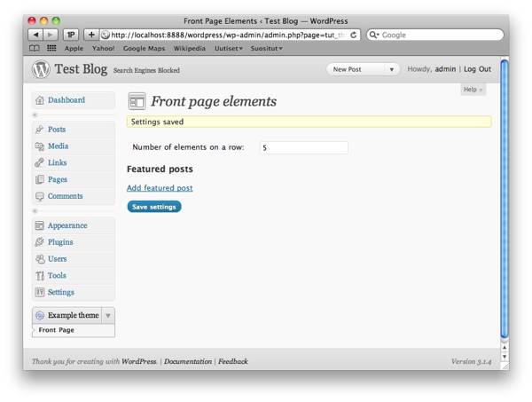Viewport: 532px width, 402px height.
Task: Click the Posts pushpin icon
Action: [40, 130]
